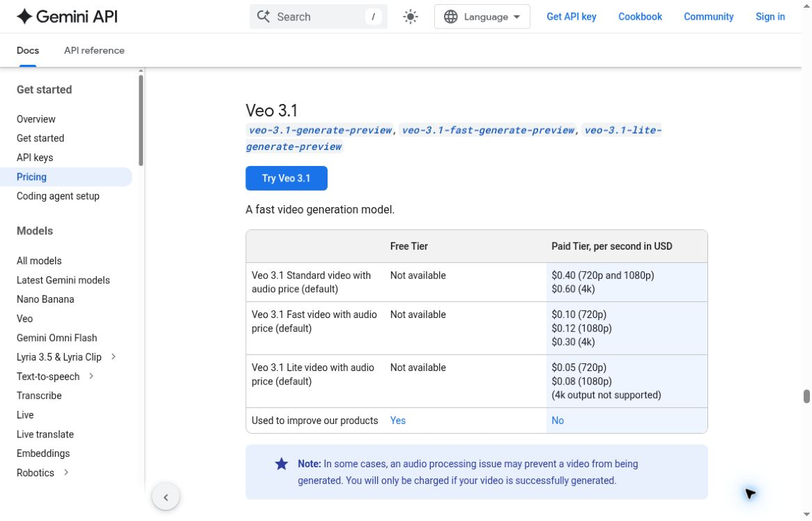Open Transcribe in sidebar

pyautogui.click(x=39, y=395)
